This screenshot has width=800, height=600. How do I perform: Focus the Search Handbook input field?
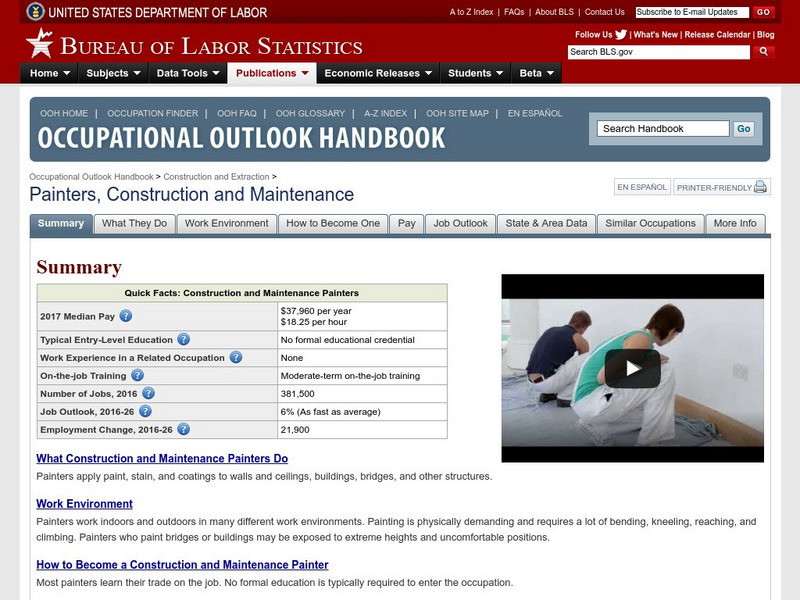point(663,129)
